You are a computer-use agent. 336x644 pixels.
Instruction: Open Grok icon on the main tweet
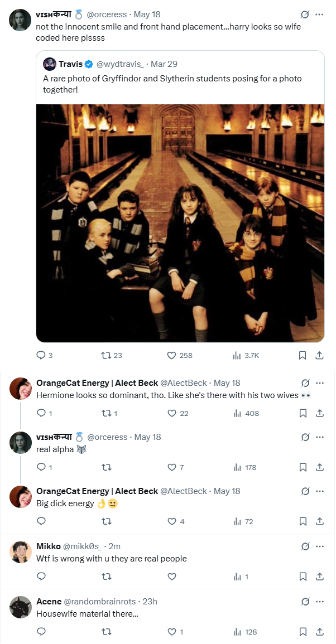point(305,14)
